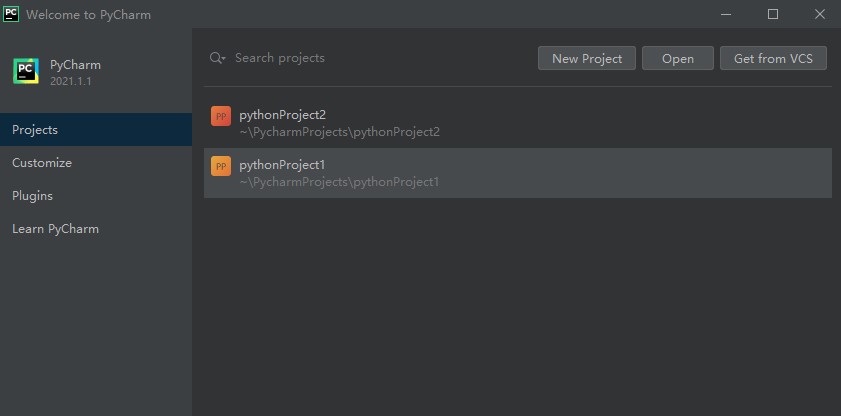Open the pythonProject1 recent project by name
This screenshot has height=416, width=841.
coord(282,164)
